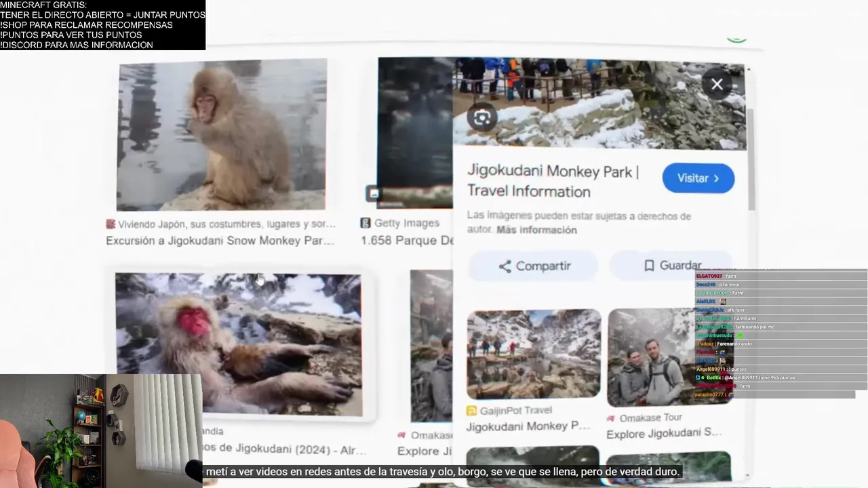Open the 1.658 Parque result title
This screenshot has height=488, width=868.
pyautogui.click(x=407, y=241)
